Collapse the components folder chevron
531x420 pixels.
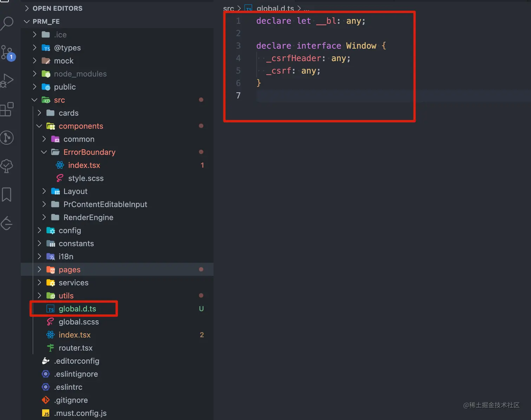point(39,126)
